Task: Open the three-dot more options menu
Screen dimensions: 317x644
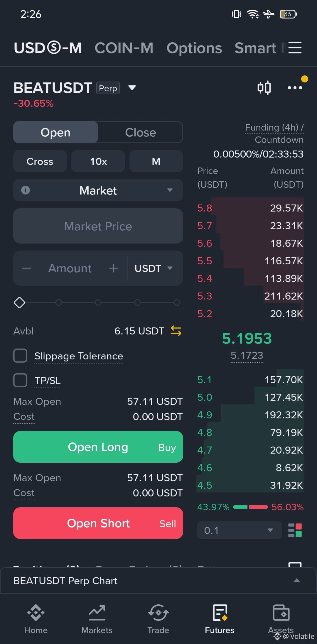Action: [x=295, y=88]
